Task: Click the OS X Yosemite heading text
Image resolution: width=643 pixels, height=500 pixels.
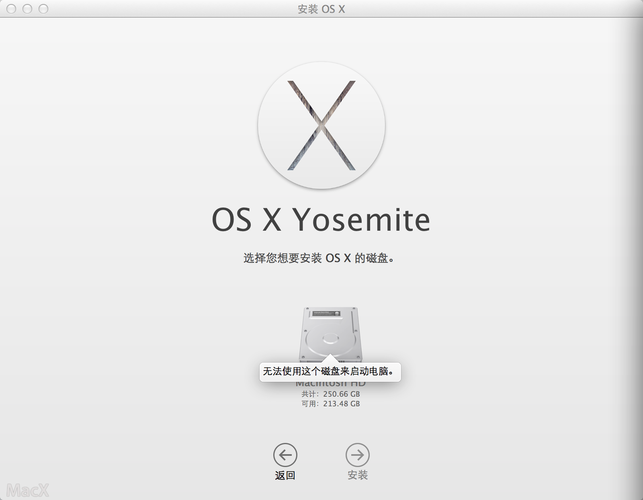Action: coord(321,219)
